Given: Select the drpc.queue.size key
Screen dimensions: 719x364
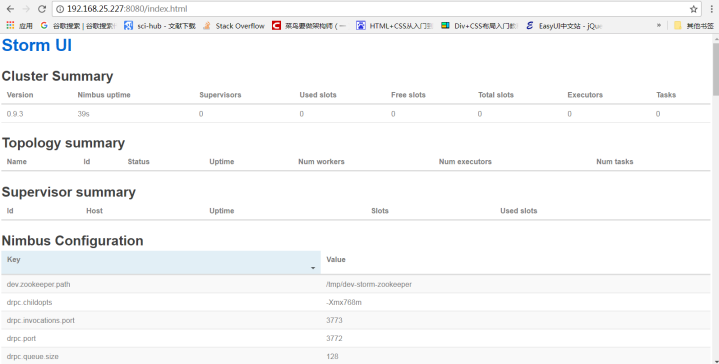Looking at the screenshot, I should 33,356.
